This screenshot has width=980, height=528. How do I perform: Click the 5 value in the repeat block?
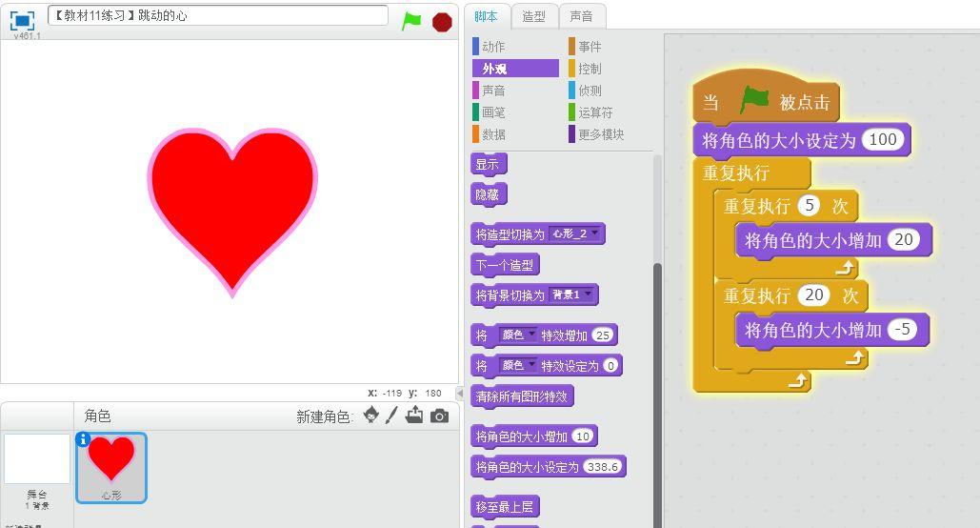(810, 205)
